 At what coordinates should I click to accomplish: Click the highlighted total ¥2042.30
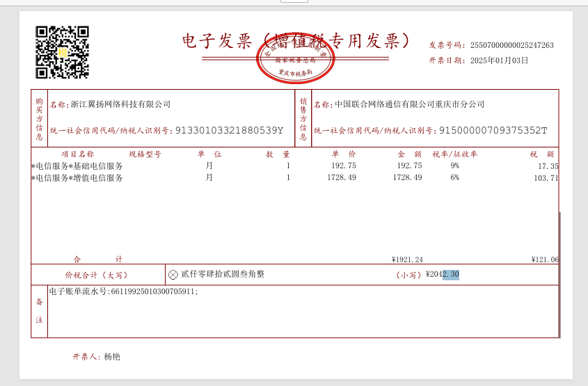tap(443, 275)
